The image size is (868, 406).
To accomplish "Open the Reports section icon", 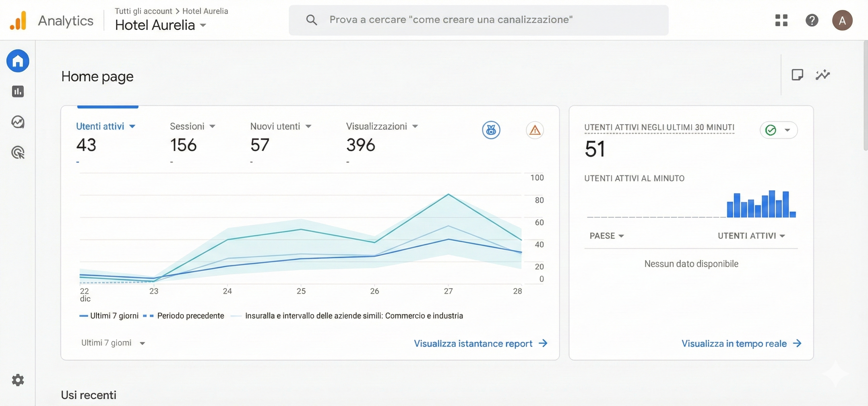I will [18, 92].
